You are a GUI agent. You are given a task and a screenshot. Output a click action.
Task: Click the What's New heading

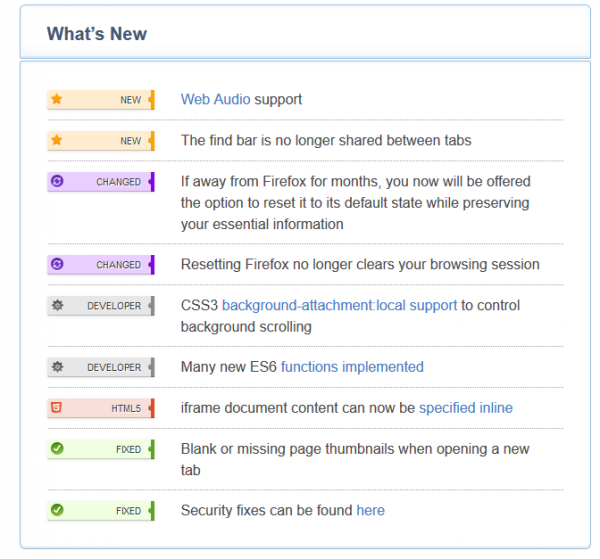(x=97, y=34)
